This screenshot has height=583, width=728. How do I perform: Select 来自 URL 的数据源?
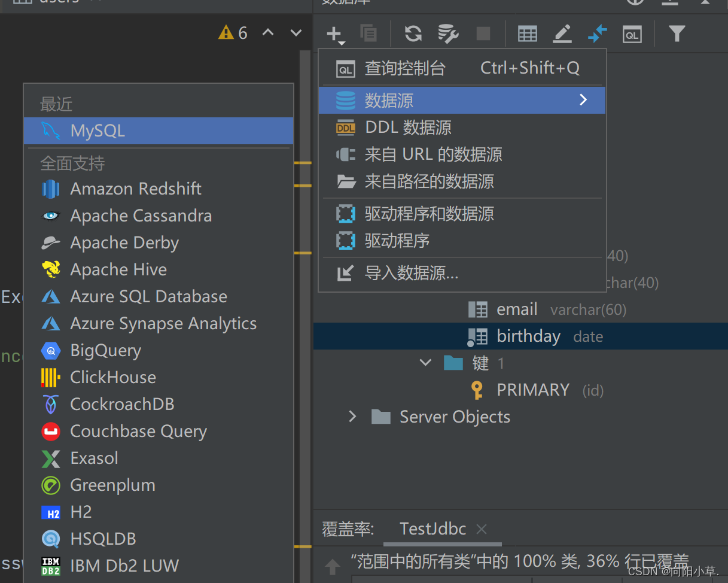[462, 154]
